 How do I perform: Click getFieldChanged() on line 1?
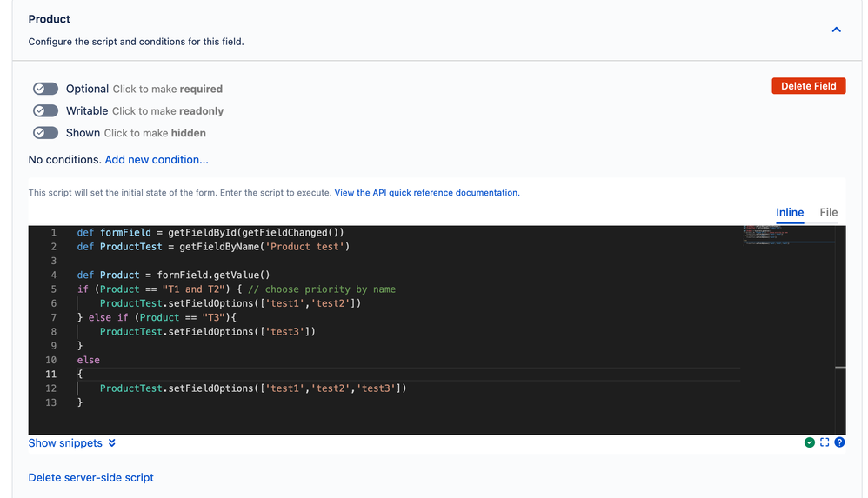coord(290,232)
